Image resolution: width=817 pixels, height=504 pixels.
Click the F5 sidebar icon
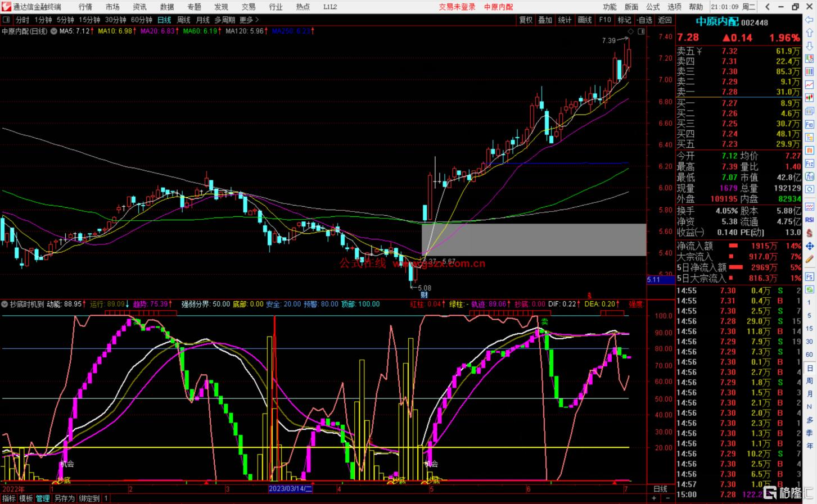pyautogui.click(x=810, y=277)
